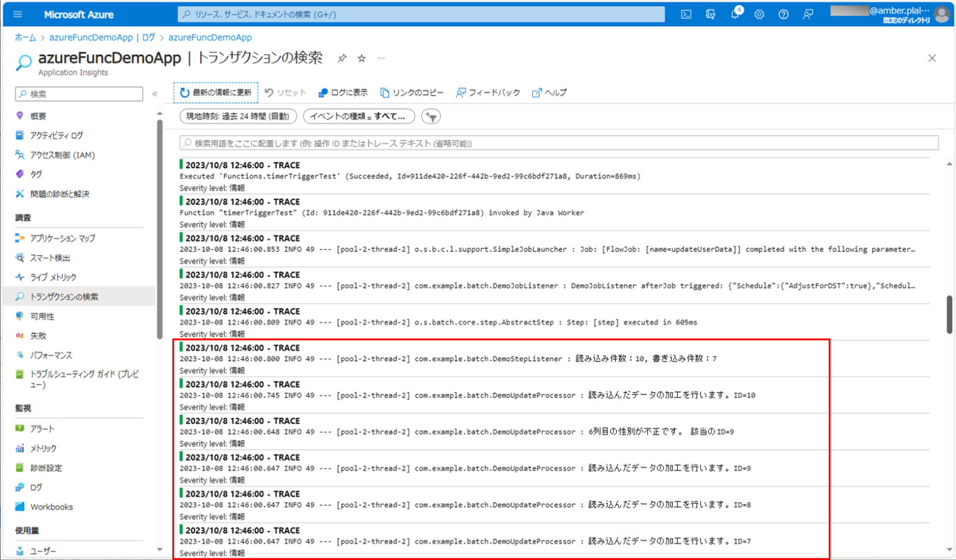Open Workbooks from the sidebar
This screenshot has height=560, width=956.
tap(51, 506)
